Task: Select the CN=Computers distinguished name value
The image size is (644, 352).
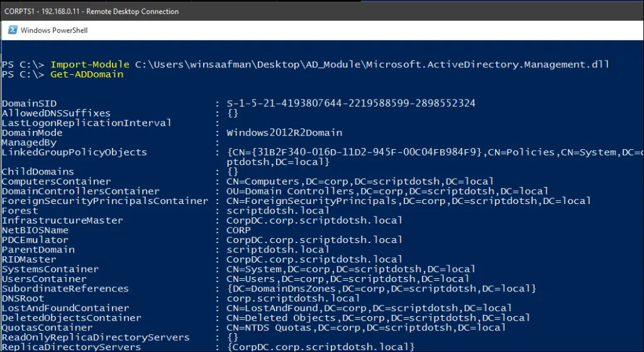Action: pos(360,181)
